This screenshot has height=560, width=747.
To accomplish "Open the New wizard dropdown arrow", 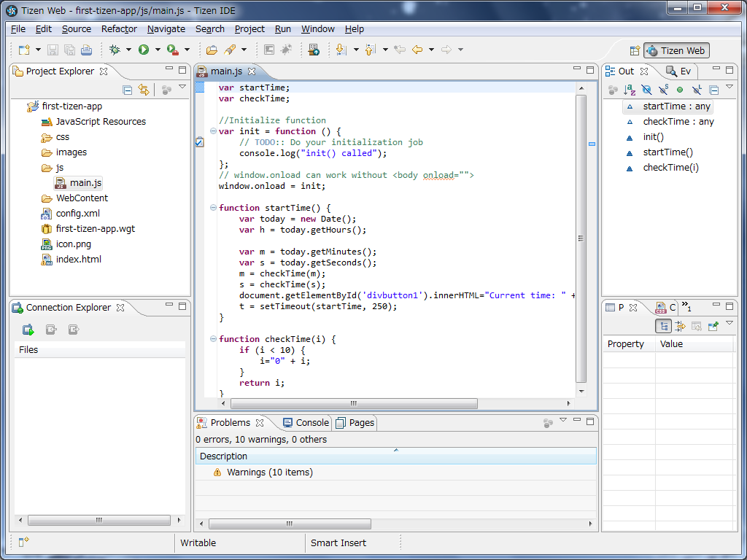I will [38, 50].
